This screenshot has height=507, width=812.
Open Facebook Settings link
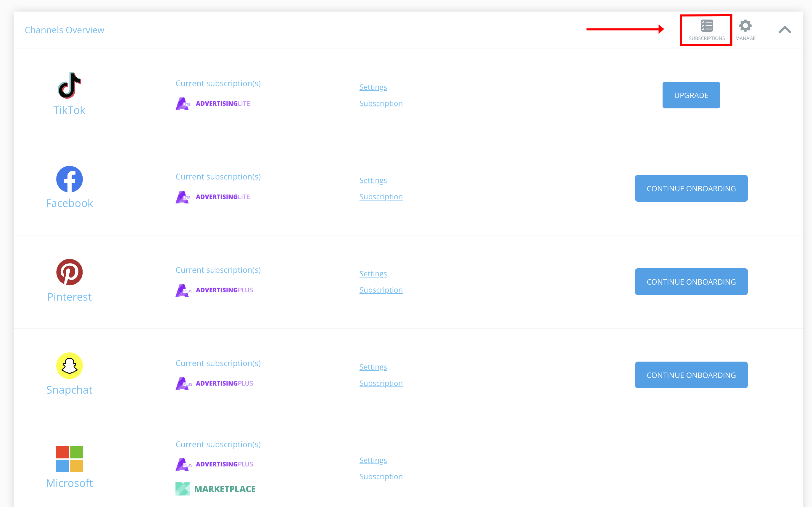(373, 180)
